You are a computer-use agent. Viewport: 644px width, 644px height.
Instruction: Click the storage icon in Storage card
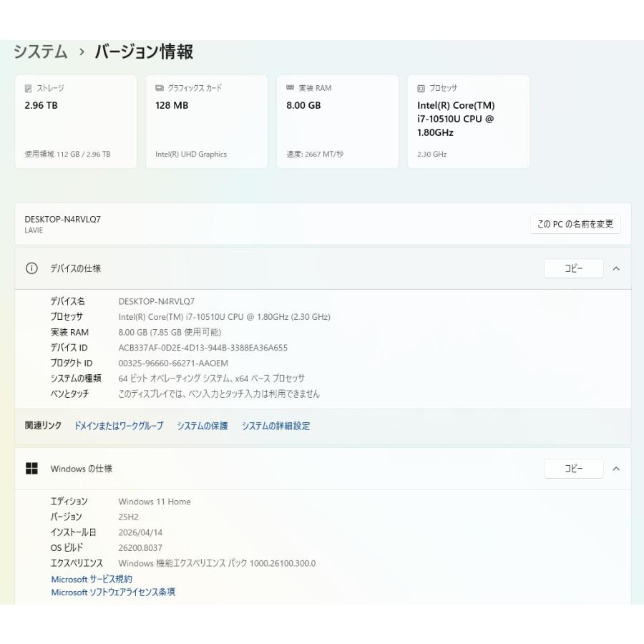(x=28, y=88)
